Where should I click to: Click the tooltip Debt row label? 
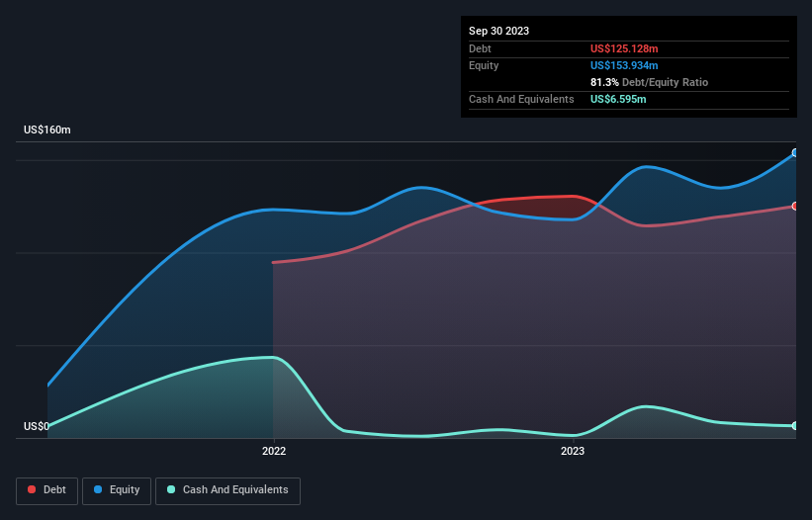click(x=480, y=48)
